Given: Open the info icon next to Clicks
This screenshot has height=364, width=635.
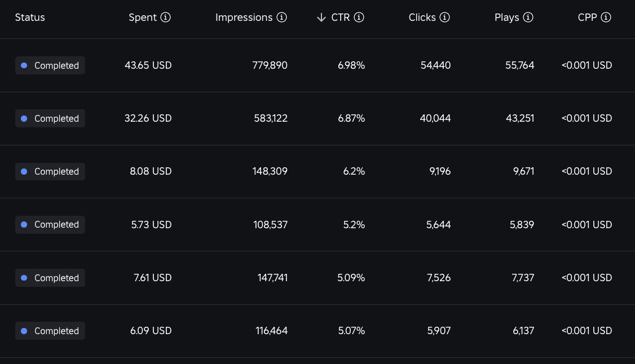Looking at the screenshot, I should tap(444, 17).
